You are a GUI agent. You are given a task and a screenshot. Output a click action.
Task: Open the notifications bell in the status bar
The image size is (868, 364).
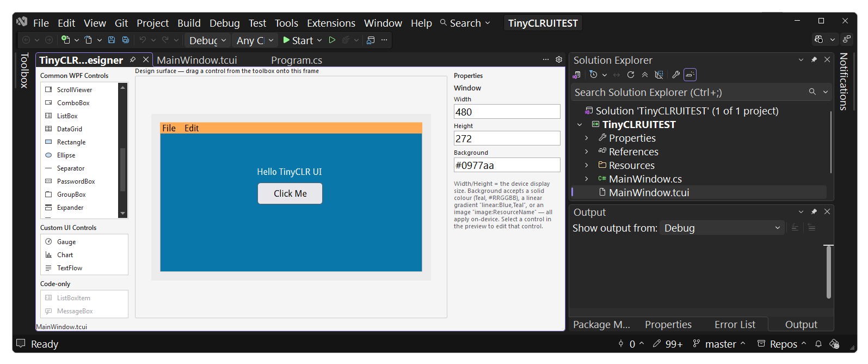coord(818,344)
